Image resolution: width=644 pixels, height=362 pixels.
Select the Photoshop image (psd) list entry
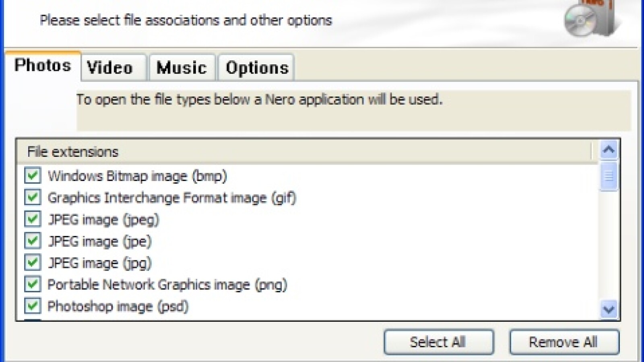118,306
